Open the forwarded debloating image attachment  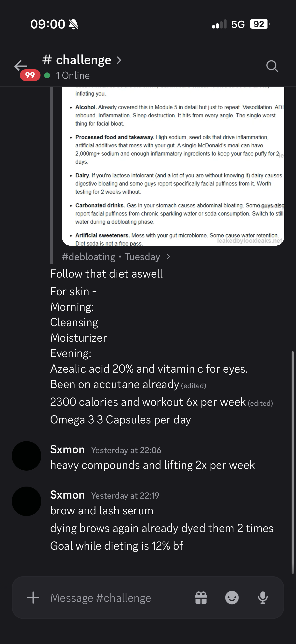[x=173, y=166]
